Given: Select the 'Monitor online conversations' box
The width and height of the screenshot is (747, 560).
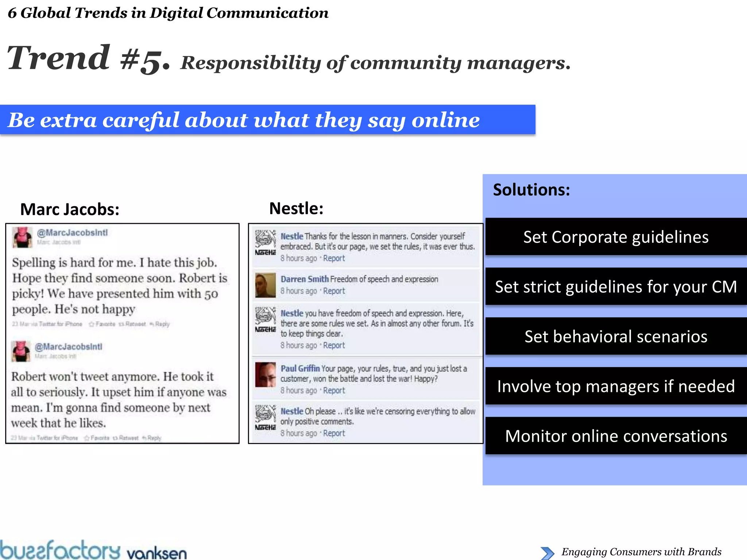Looking at the screenshot, I should click(616, 436).
